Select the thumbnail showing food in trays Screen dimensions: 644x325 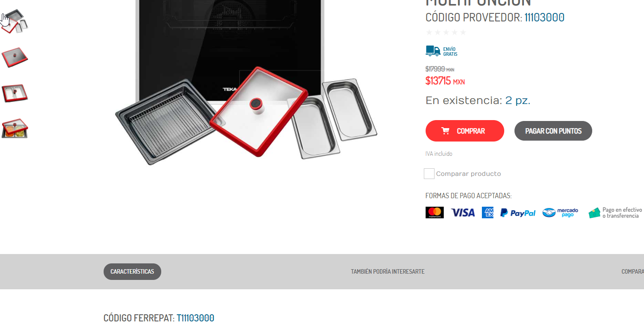(15, 129)
